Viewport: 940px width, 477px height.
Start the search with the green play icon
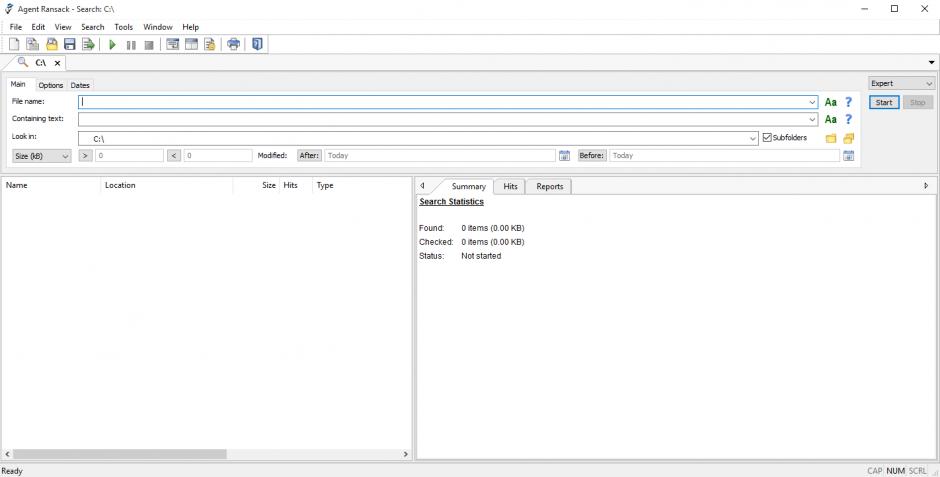(x=112, y=44)
